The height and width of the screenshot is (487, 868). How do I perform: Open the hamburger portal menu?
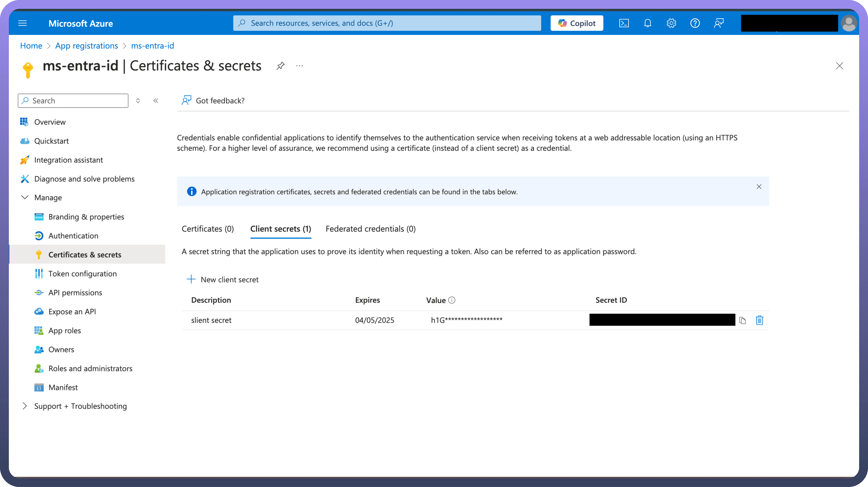coord(23,23)
